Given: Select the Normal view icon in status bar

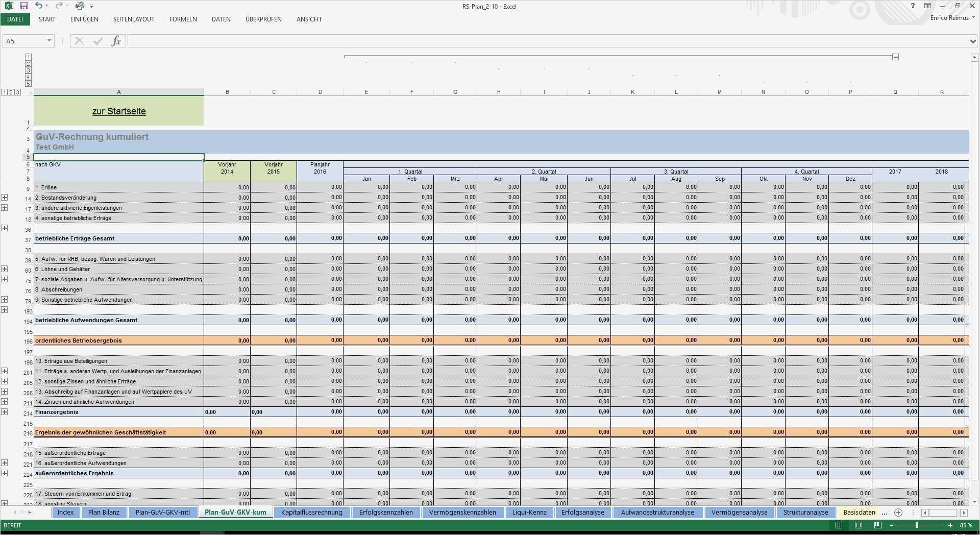Looking at the screenshot, I should pyautogui.click(x=838, y=525).
